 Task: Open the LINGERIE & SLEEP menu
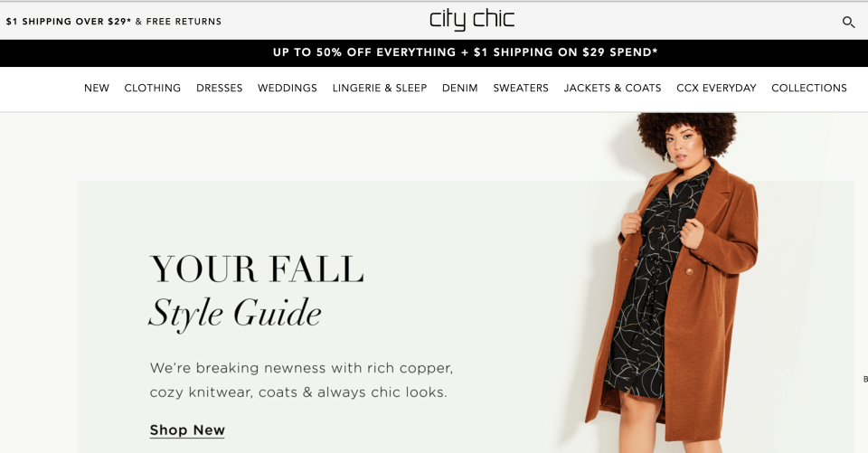(380, 88)
